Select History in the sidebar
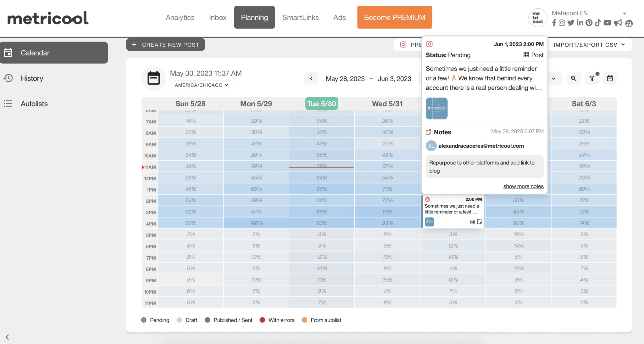The height and width of the screenshot is (344, 644). (32, 78)
